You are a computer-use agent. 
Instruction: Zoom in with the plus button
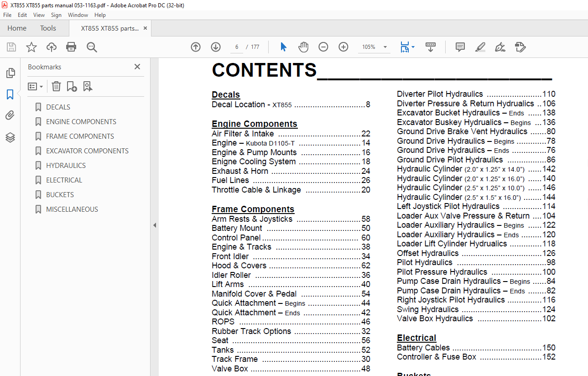point(343,47)
